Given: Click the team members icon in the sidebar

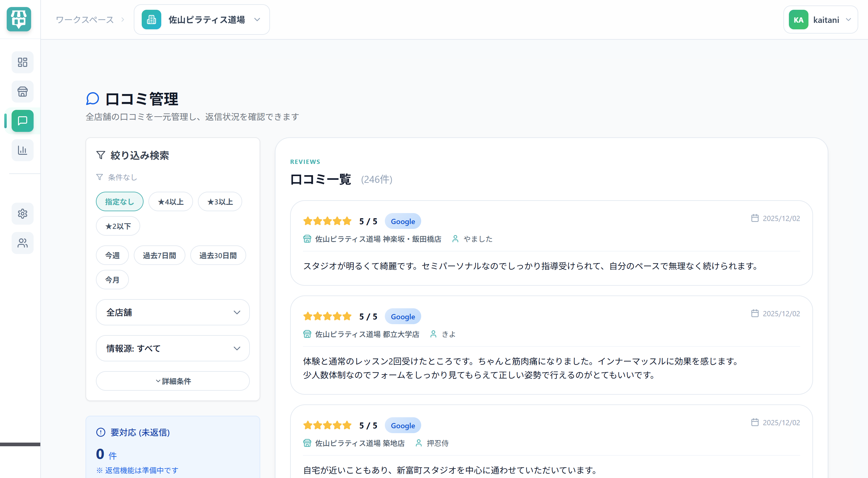Looking at the screenshot, I should 22,243.
